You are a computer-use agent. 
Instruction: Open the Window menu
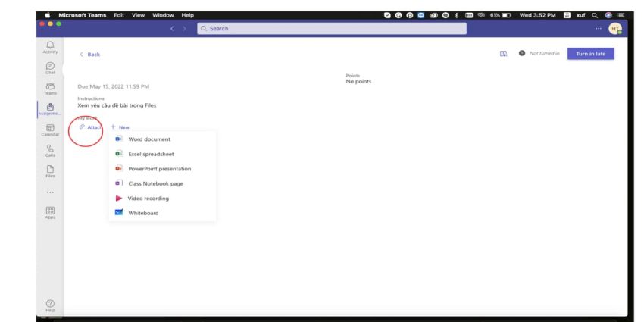click(163, 15)
